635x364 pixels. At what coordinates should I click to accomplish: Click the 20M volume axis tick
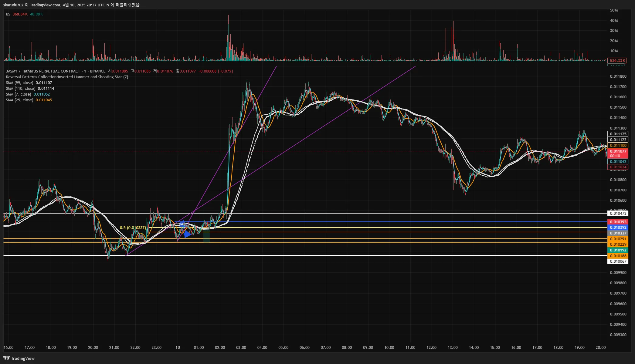coord(614,41)
